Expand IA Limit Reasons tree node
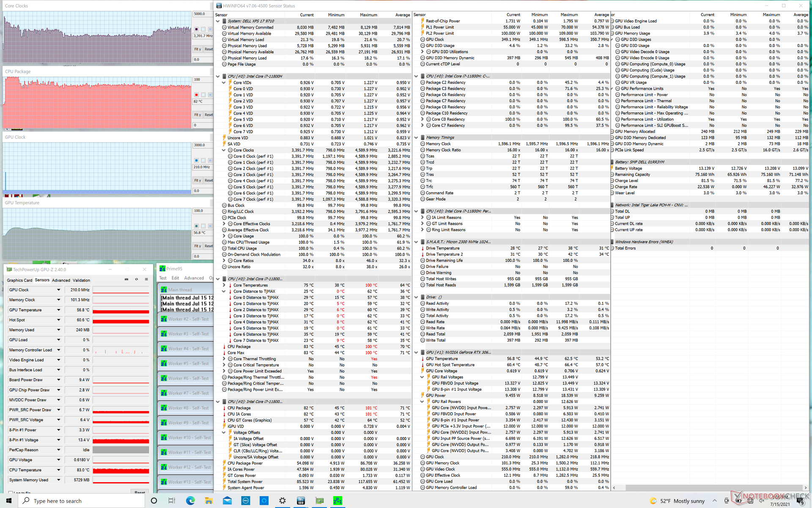The image size is (812, 508). coord(422,218)
